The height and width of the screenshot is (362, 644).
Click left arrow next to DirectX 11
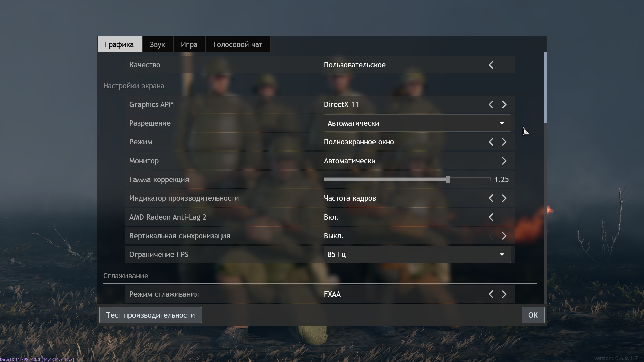pos(491,105)
